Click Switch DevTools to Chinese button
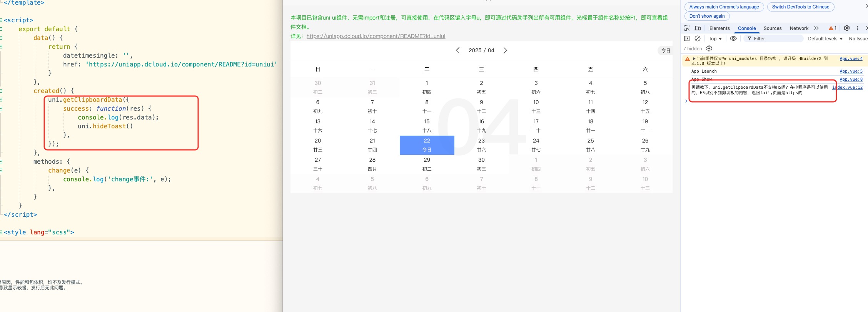Viewport: 868px width, 312px height. tap(800, 7)
